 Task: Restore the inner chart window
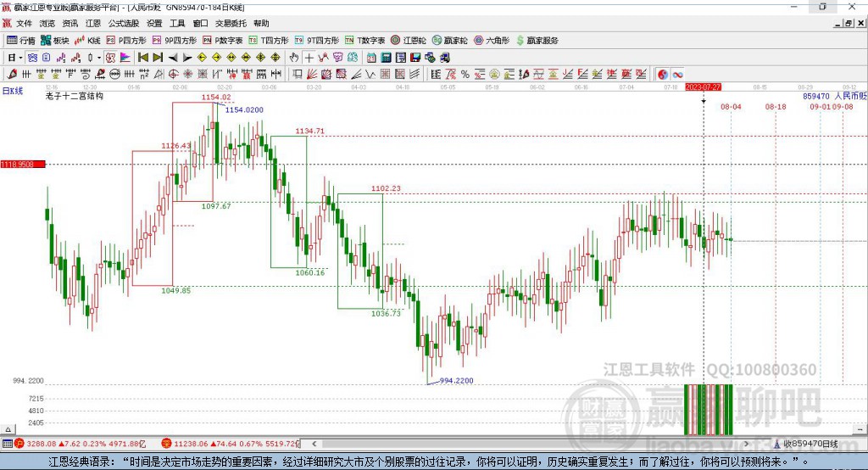pyautogui.click(x=849, y=23)
